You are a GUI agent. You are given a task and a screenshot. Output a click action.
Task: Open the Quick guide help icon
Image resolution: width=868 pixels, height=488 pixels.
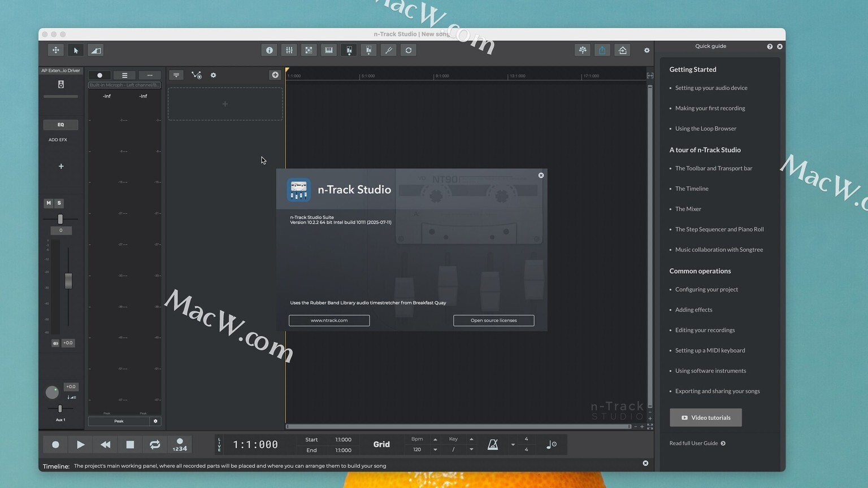[770, 46]
